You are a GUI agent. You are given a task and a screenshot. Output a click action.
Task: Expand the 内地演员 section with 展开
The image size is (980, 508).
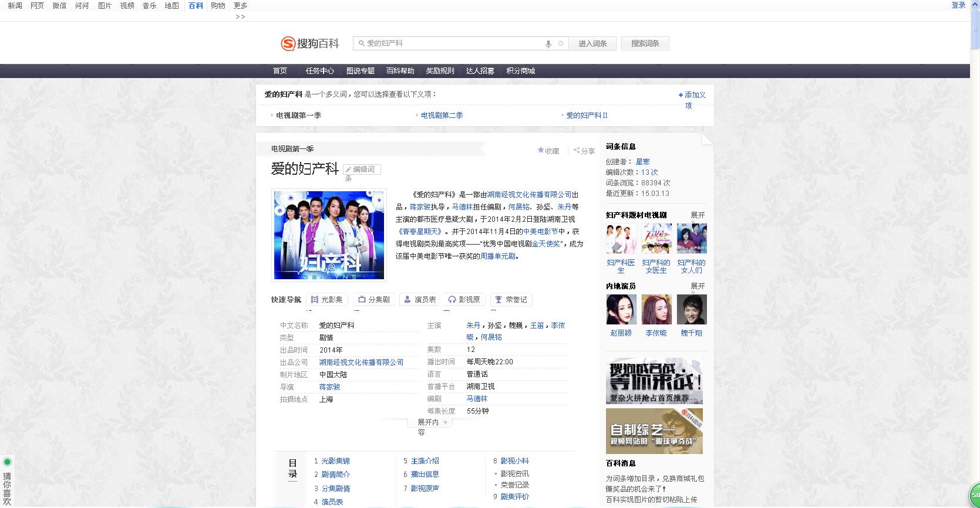[x=698, y=286]
